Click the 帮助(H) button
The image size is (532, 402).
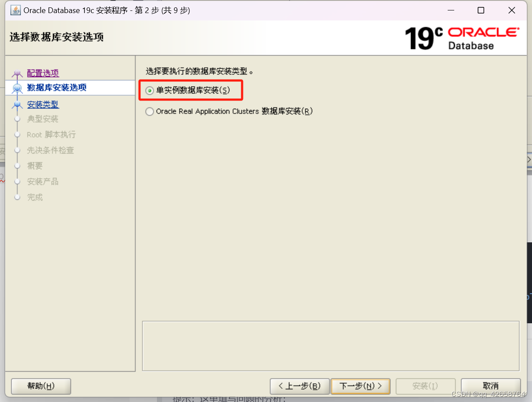click(x=41, y=386)
